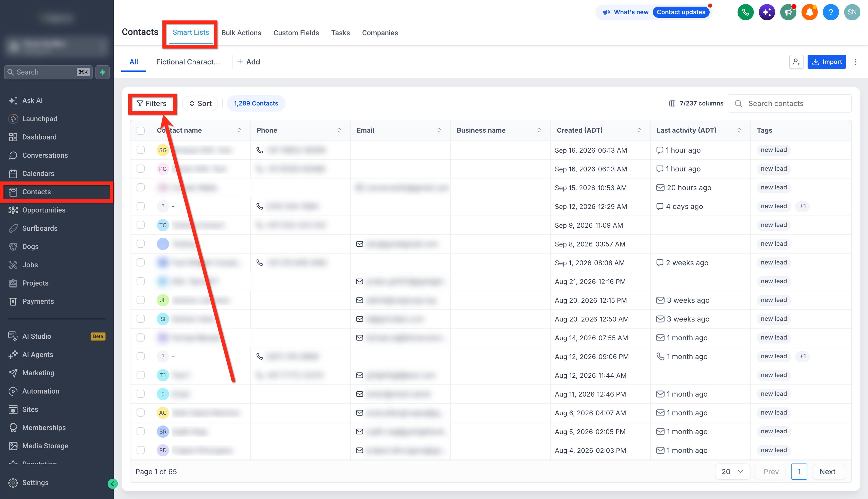Sort by the Created (ADT) column arrows
Screen dimensions: 868x499
coord(639,131)
